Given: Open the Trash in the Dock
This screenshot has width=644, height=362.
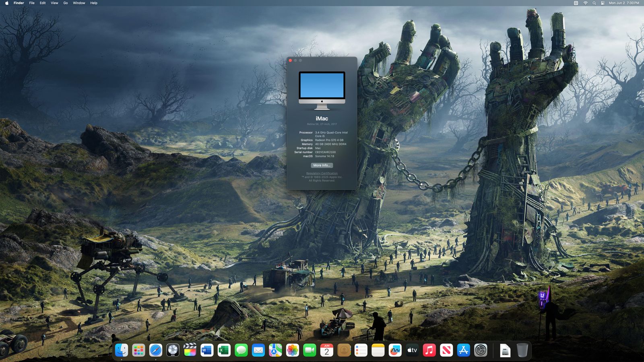Looking at the screenshot, I should tap(522, 350).
